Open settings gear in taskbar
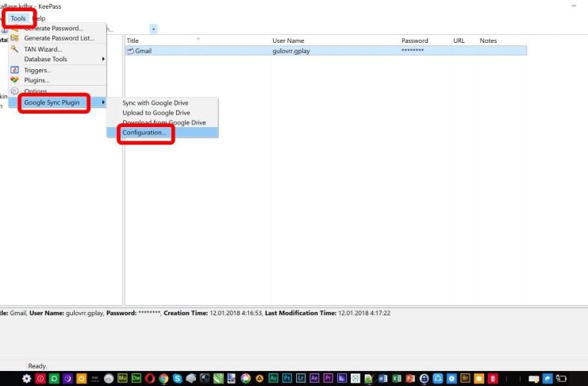Screen dimensions: 588x386 27,378
